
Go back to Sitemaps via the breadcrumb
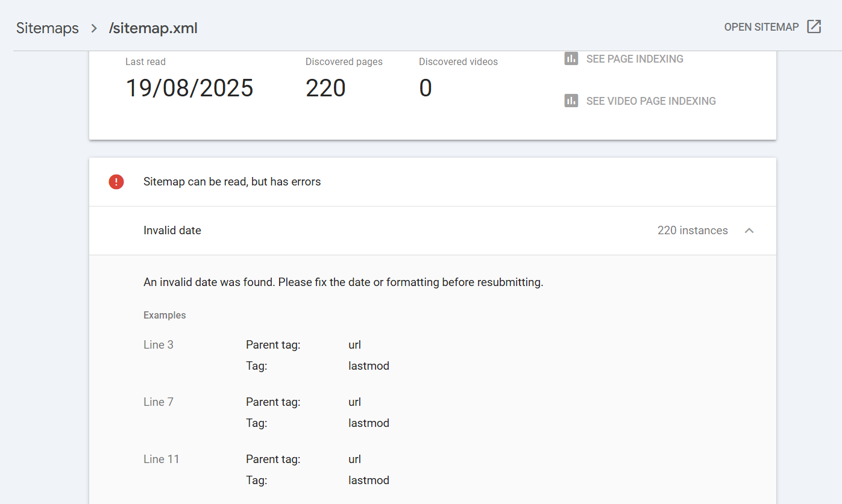point(47,28)
